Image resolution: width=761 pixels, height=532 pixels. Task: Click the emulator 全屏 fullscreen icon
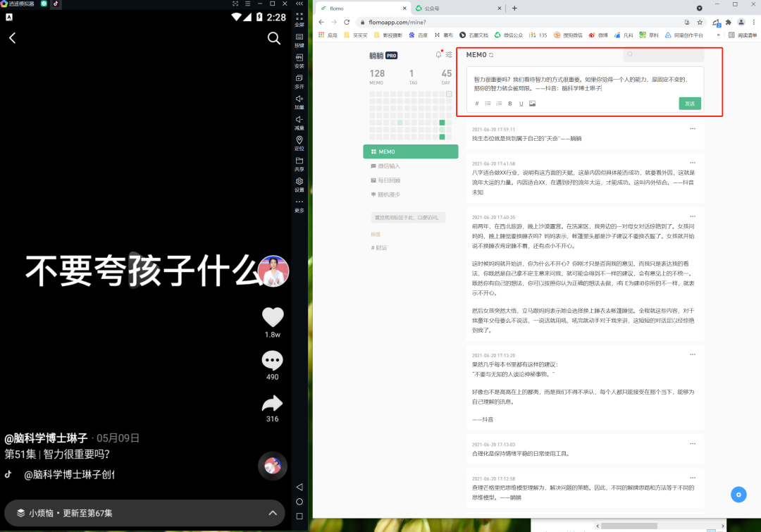click(299, 17)
